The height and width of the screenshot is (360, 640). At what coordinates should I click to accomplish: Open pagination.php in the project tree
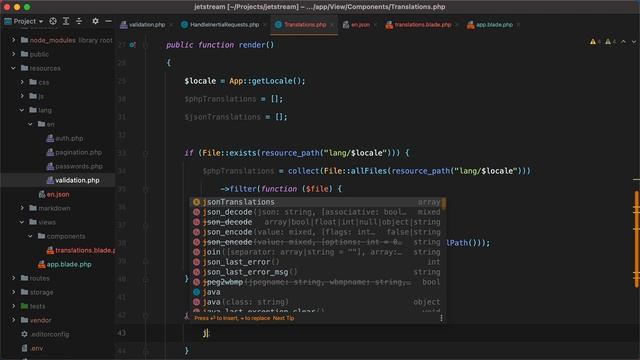pos(74,152)
